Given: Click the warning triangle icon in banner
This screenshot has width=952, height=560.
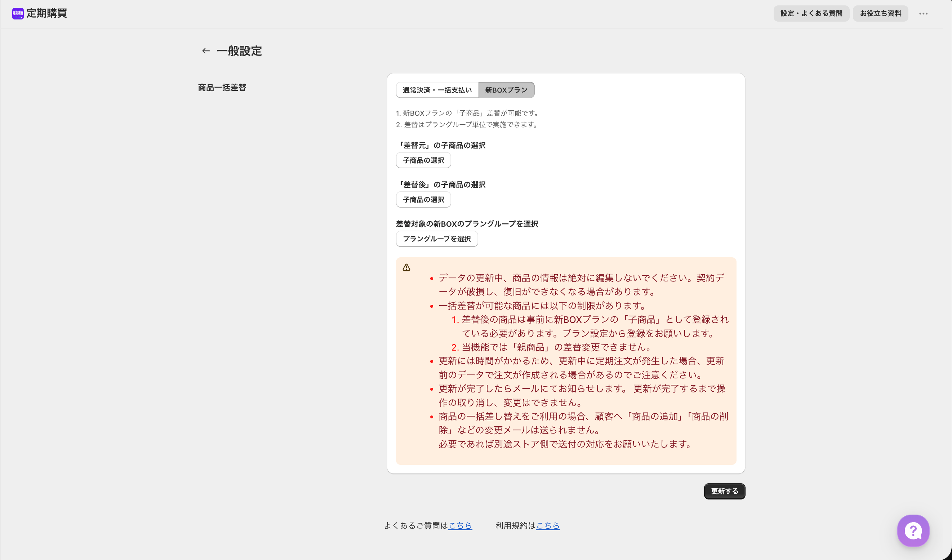Looking at the screenshot, I should (x=406, y=267).
